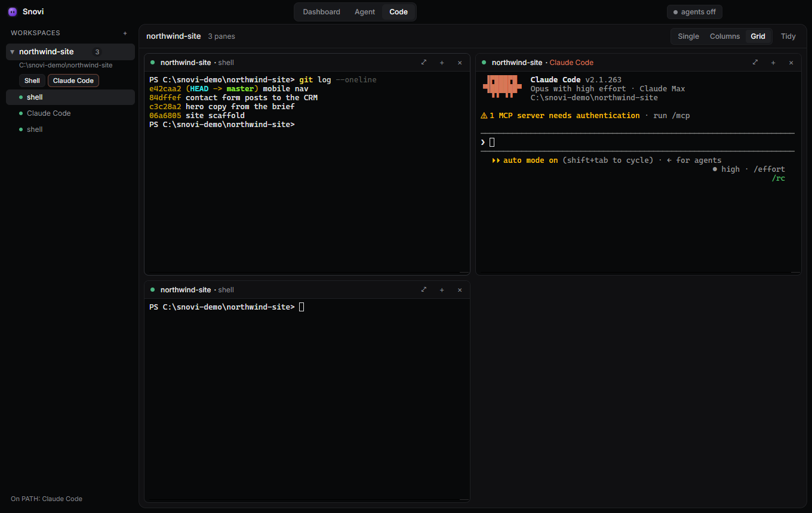Switch to the Agent tab

pyautogui.click(x=365, y=12)
